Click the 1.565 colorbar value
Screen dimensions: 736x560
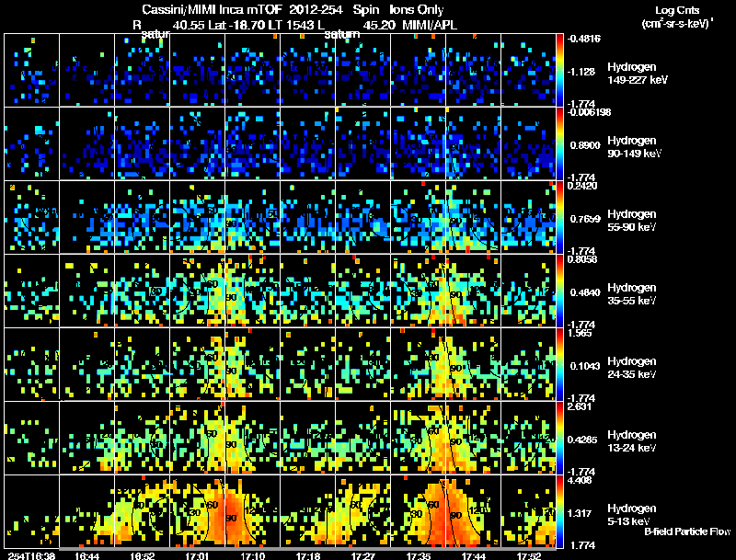coord(580,333)
